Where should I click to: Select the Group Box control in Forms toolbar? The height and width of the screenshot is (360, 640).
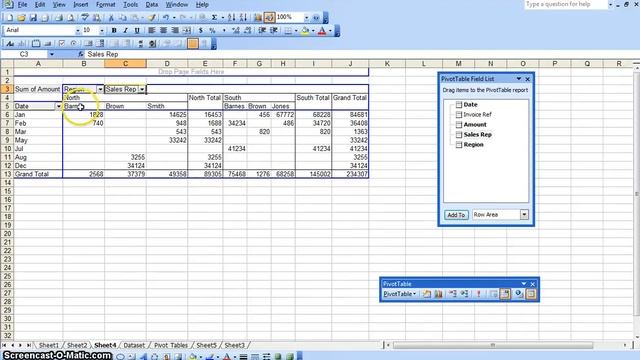(36, 44)
